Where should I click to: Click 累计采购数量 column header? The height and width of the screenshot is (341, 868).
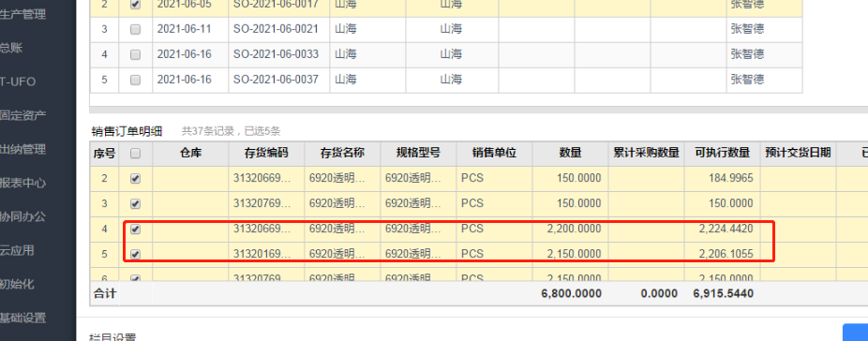[646, 154]
